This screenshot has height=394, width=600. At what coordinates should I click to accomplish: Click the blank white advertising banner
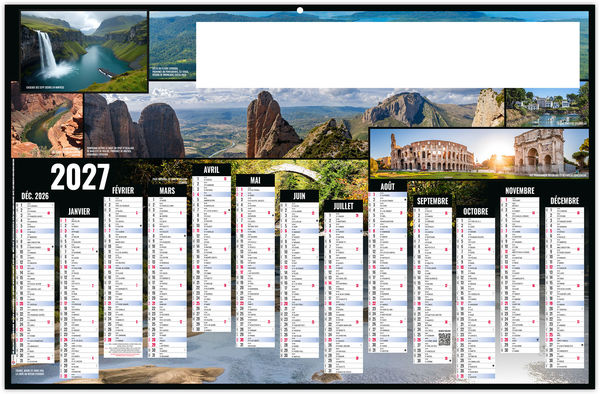pos(388,55)
